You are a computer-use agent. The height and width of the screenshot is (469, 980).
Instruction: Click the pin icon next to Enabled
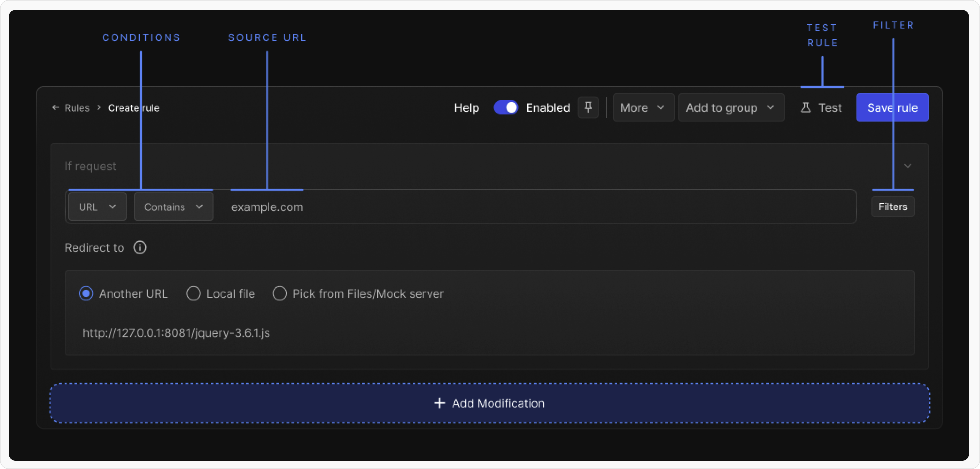pos(588,108)
